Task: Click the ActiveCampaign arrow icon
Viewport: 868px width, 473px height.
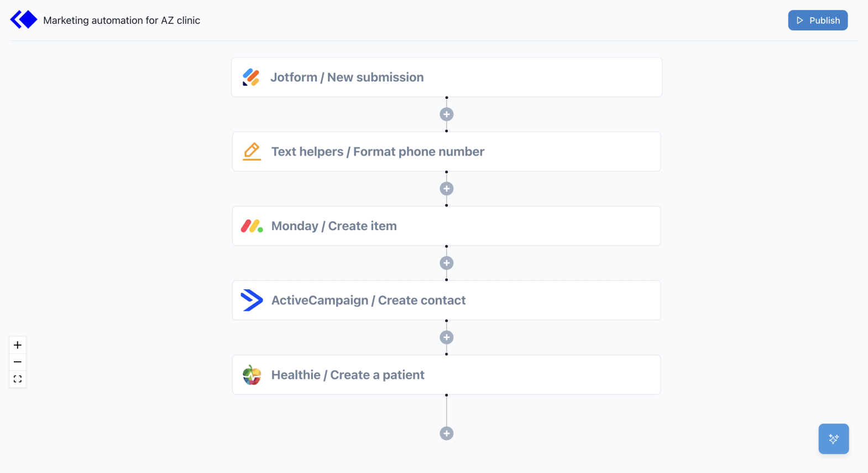Action: 252,300
